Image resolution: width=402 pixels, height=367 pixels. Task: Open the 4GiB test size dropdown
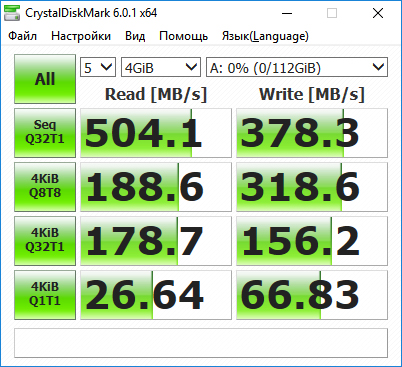click(161, 67)
